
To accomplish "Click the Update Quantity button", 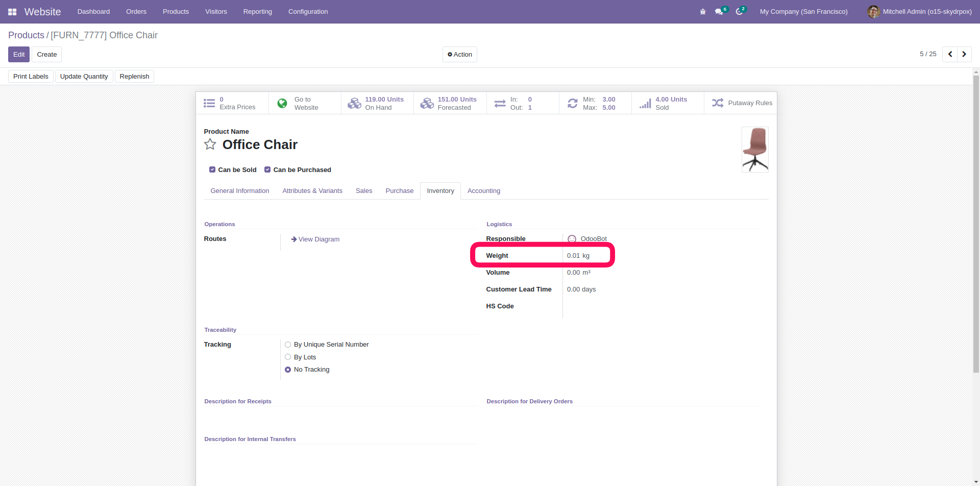I will click(84, 77).
